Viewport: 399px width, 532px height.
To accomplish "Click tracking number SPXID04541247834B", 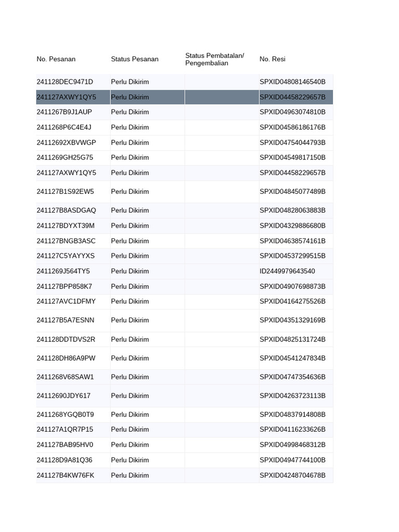I will (x=292, y=358).
